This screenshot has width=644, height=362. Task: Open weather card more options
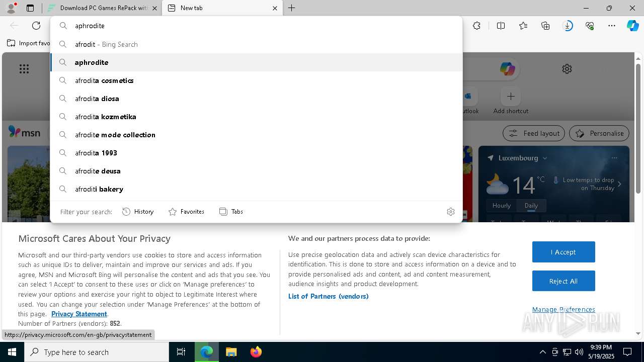click(x=614, y=158)
